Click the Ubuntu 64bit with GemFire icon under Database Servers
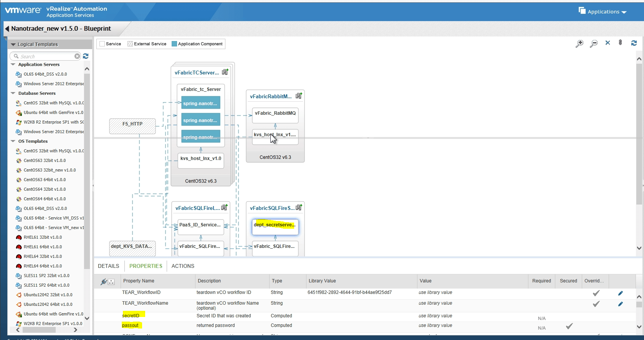Viewport: 644px width, 340px height. 18,113
